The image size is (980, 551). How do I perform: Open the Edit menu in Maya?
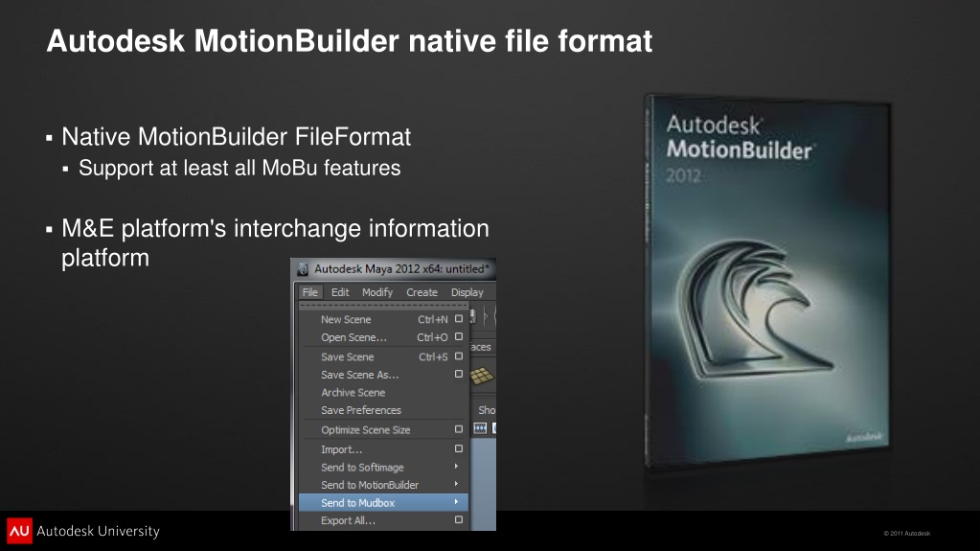pyautogui.click(x=340, y=292)
